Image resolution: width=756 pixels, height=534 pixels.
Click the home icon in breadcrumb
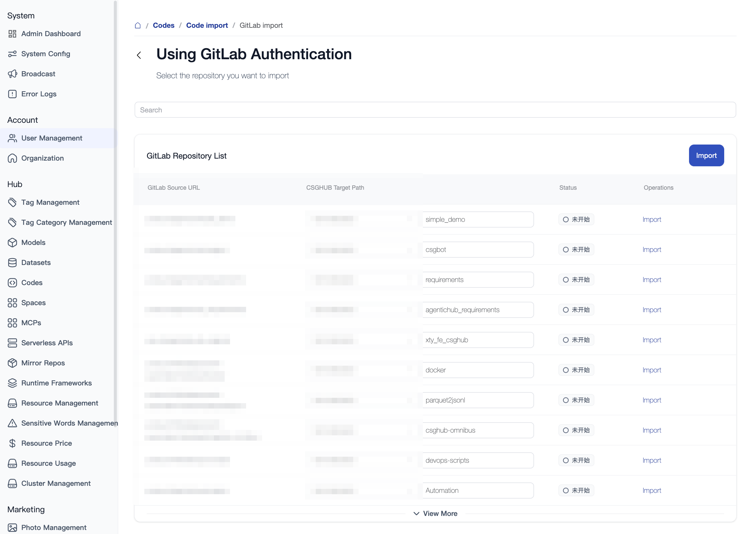138,25
